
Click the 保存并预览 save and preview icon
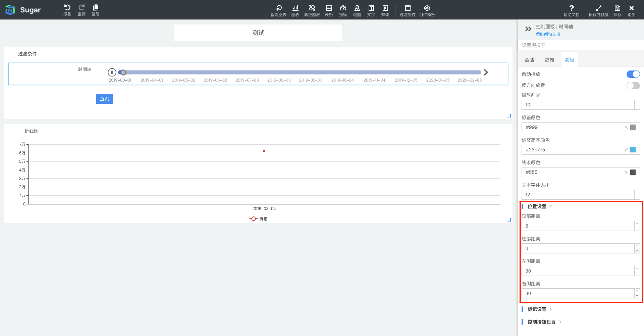(598, 8)
